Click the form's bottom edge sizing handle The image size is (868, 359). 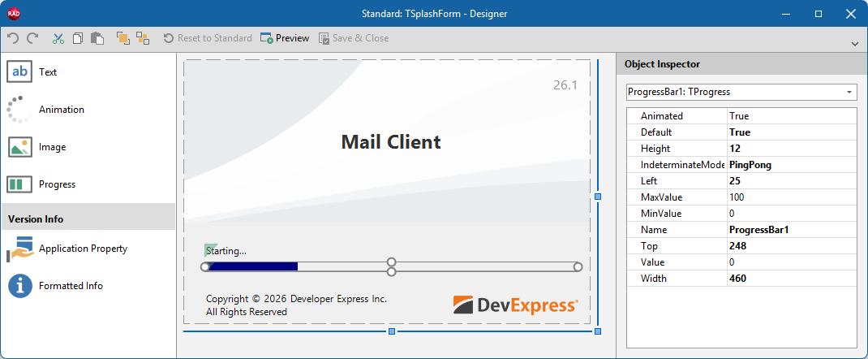click(391, 331)
